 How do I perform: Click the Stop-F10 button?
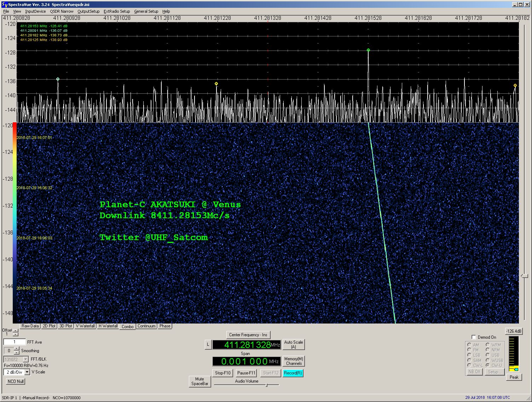[x=223, y=373]
